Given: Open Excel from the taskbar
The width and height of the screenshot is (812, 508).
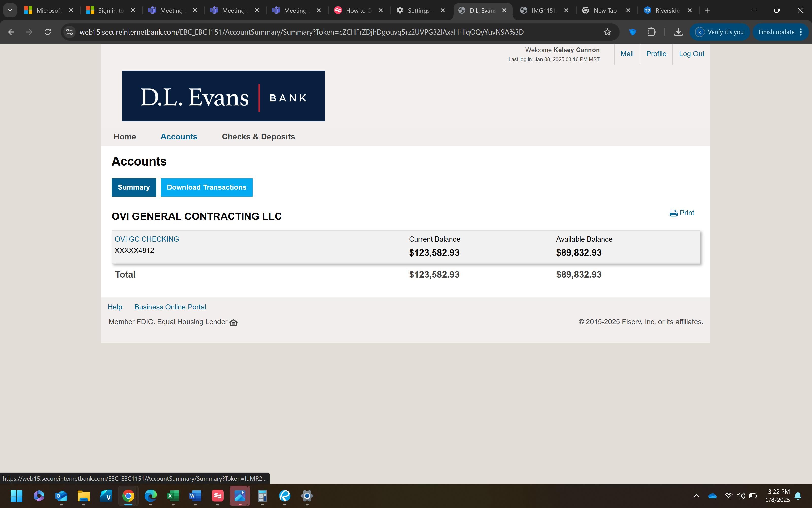Looking at the screenshot, I should click(173, 496).
